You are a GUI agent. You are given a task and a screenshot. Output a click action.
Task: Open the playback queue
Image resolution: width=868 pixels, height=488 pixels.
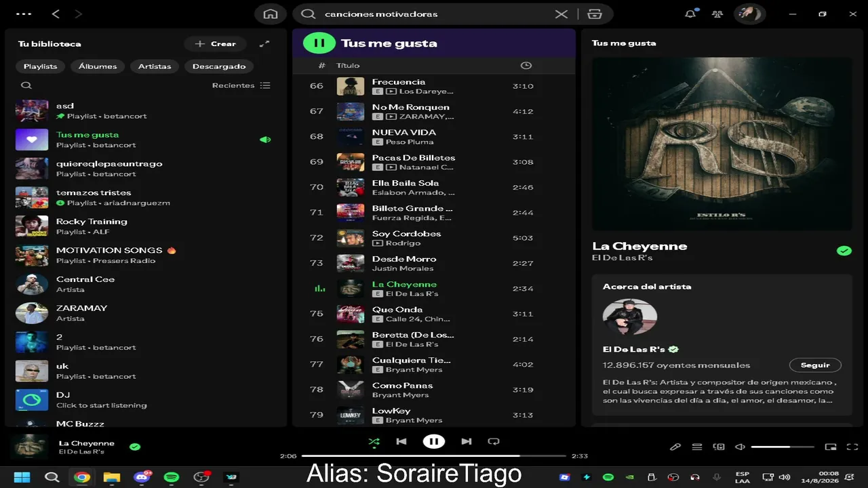697,447
